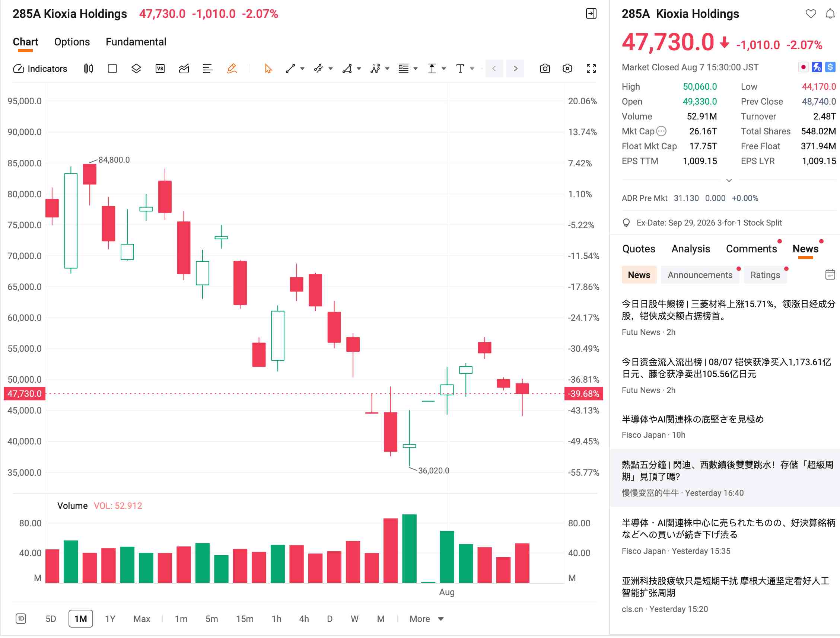Set a price alert bell
This screenshot has height=638, width=840.
pos(830,14)
